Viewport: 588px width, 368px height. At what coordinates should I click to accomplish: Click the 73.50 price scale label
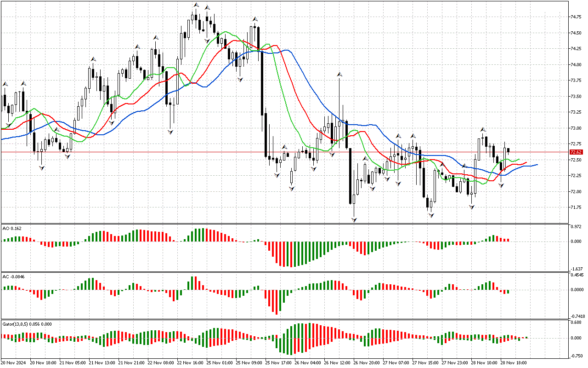tap(576, 96)
